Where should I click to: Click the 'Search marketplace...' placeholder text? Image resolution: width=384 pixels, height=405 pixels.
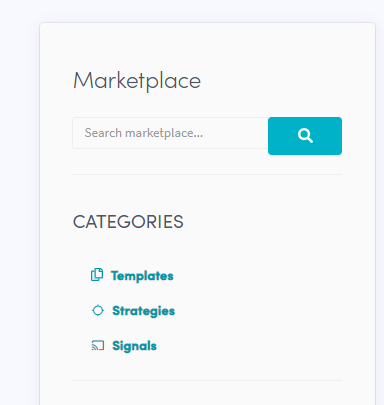(144, 133)
